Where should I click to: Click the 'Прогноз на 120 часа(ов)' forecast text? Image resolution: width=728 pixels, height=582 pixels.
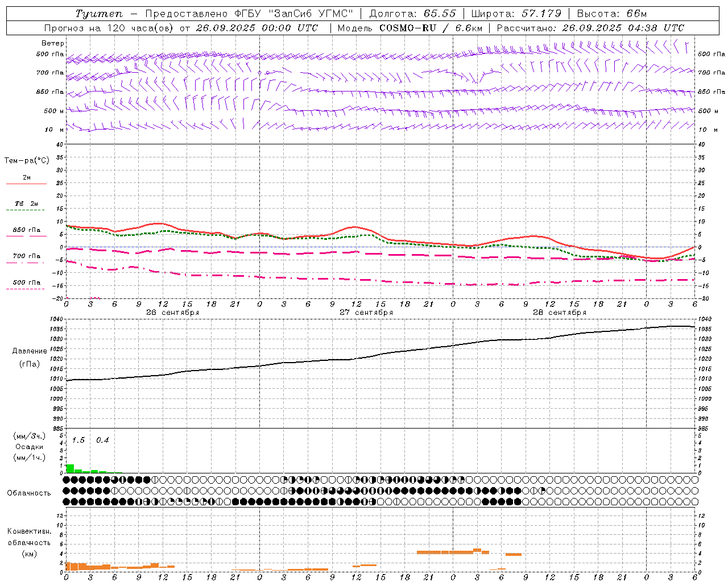coord(109,28)
